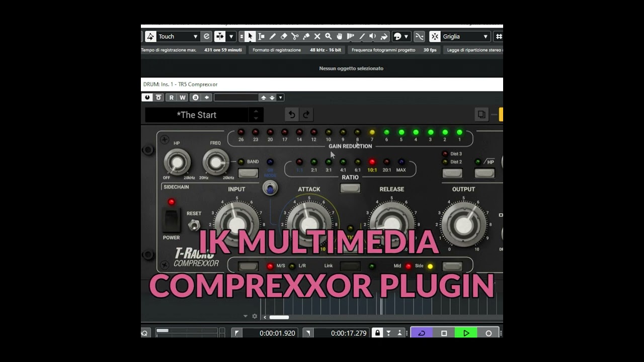Flip the GR MODE toggle switch
Viewport: 644px width, 362px height.
270,188
